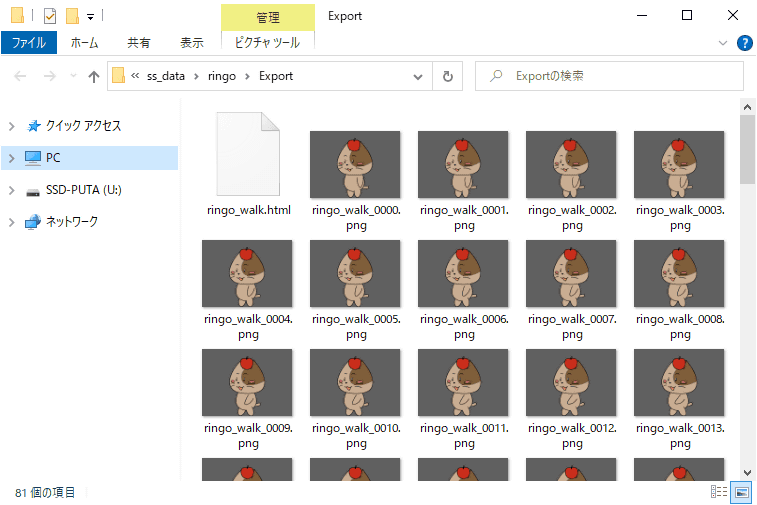The height and width of the screenshot is (505, 757).
Task: Select thumbnail ringo_walk_0011.png
Action: [463, 383]
